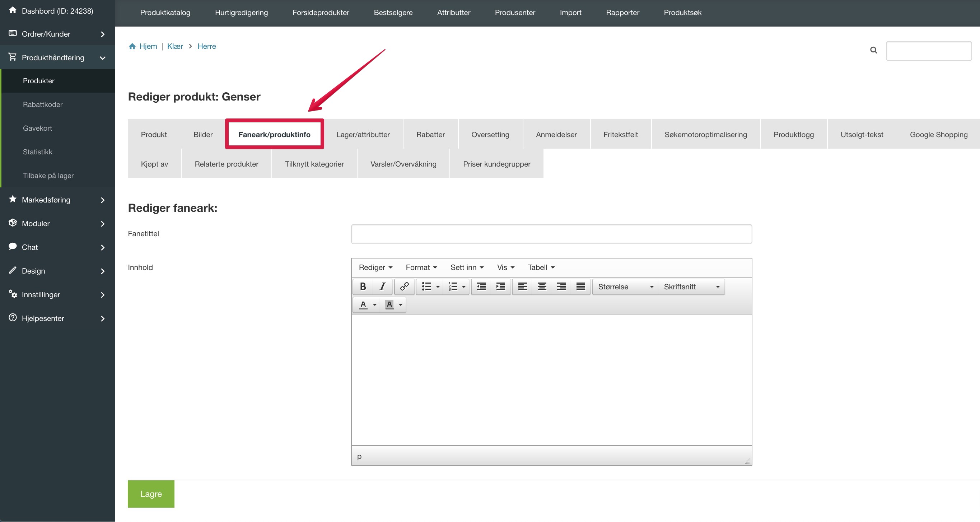Image resolution: width=980 pixels, height=522 pixels.
Task: Open the Vis editor menu
Action: pyautogui.click(x=505, y=267)
